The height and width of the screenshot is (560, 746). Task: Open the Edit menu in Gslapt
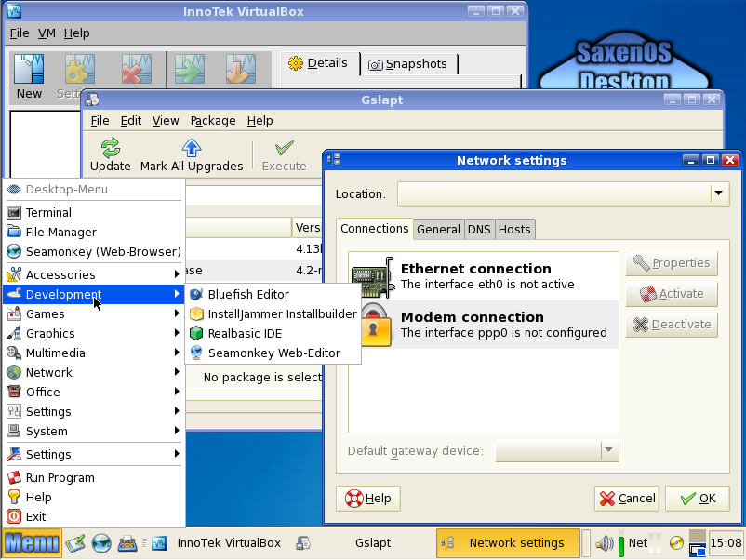131,121
